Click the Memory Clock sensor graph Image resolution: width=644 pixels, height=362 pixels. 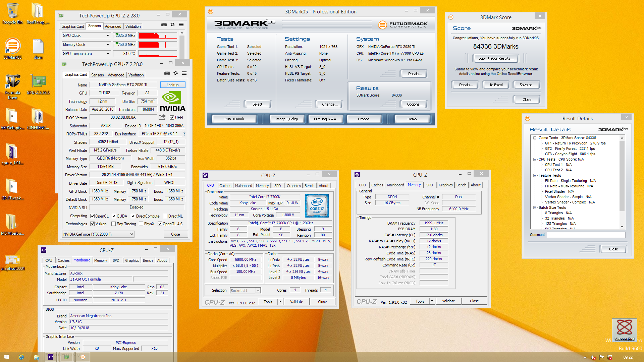pyautogui.click(x=158, y=45)
